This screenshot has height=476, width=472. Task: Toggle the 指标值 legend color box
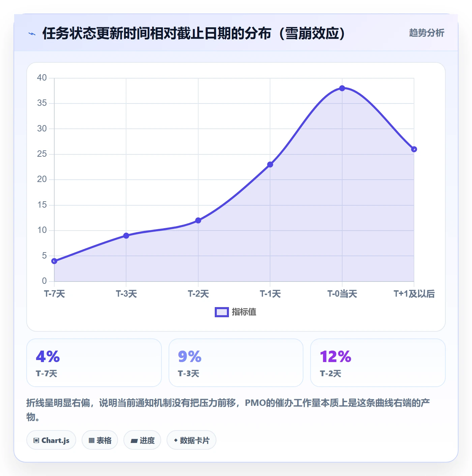coord(222,312)
